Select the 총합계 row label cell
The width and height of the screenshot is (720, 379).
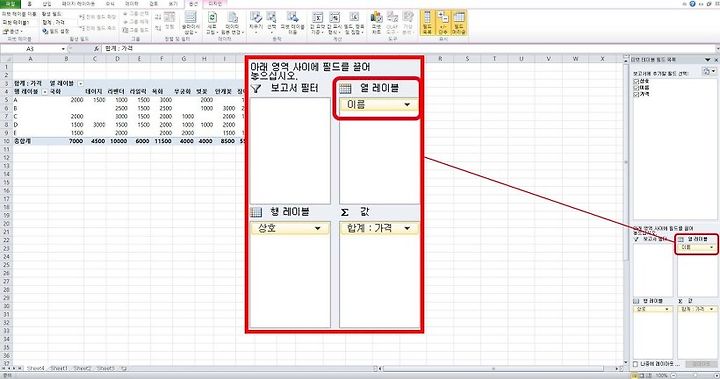pyautogui.click(x=30, y=141)
